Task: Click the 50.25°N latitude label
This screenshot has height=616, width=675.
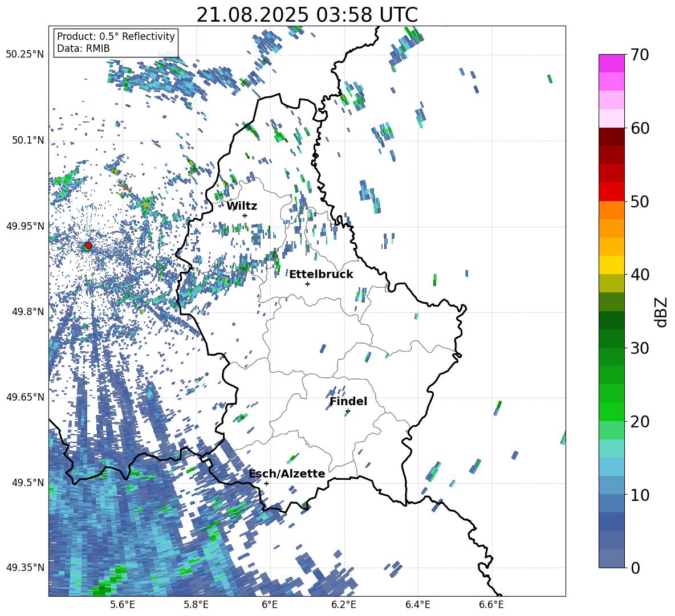Action: (x=25, y=55)
